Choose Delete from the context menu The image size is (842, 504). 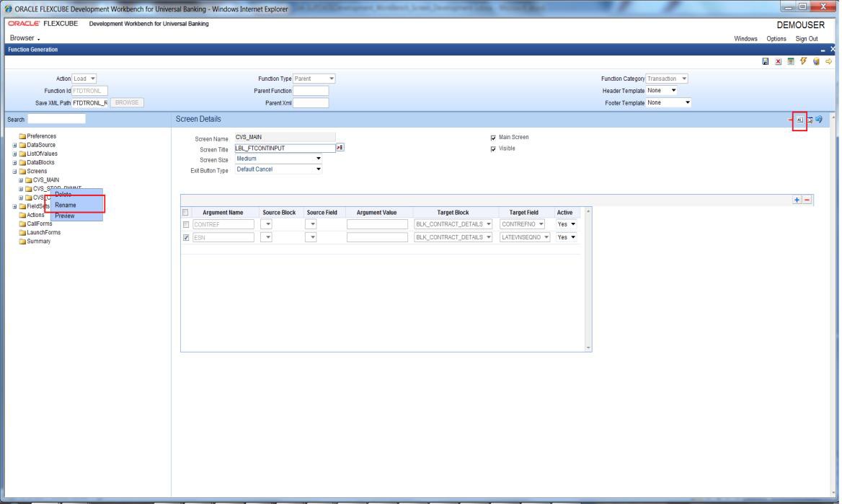tap(63, 195)
